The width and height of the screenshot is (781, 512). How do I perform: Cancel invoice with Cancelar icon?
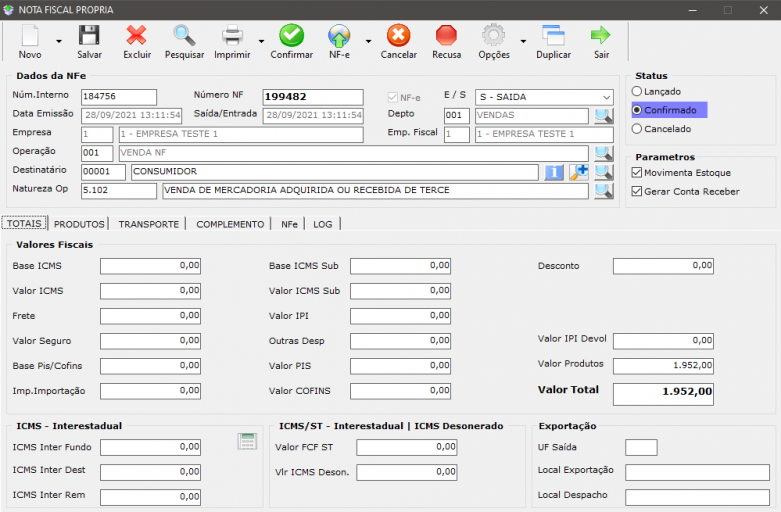click(398, 36)
